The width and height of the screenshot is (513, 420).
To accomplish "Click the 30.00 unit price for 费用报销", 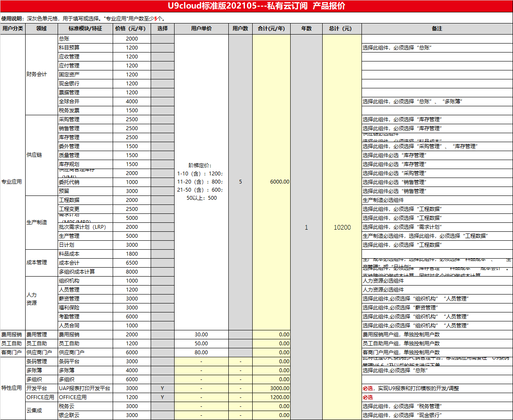I will (x=201, y=335).
